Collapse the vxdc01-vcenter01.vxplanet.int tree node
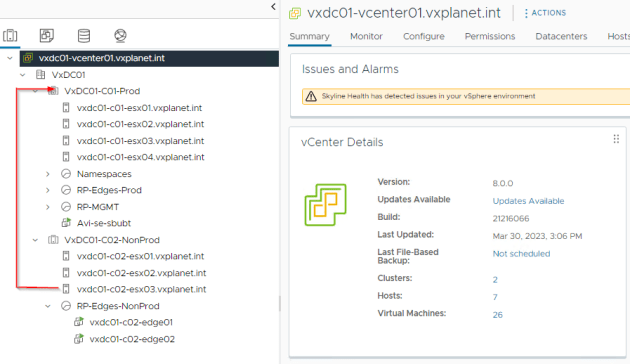 [10, 58]
